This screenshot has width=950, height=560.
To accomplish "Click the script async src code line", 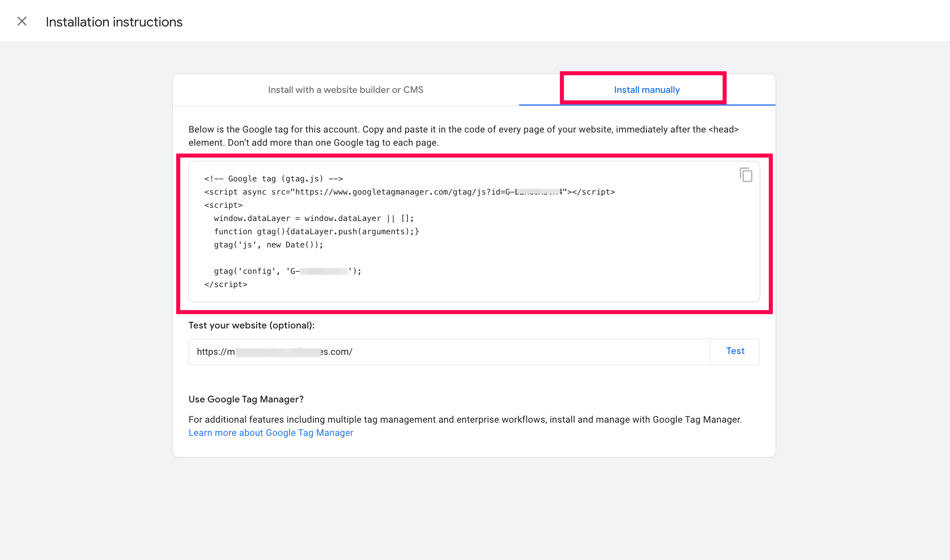I will (409, 192).
